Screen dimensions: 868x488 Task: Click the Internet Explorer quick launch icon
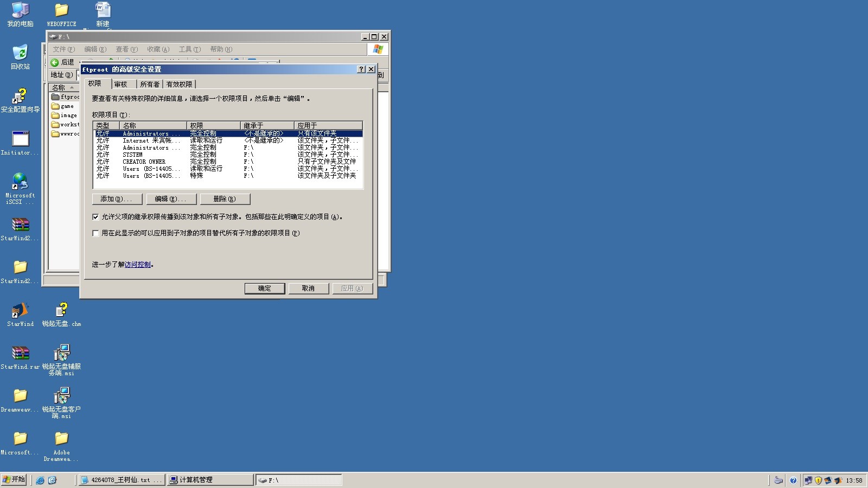click(40, 480)
